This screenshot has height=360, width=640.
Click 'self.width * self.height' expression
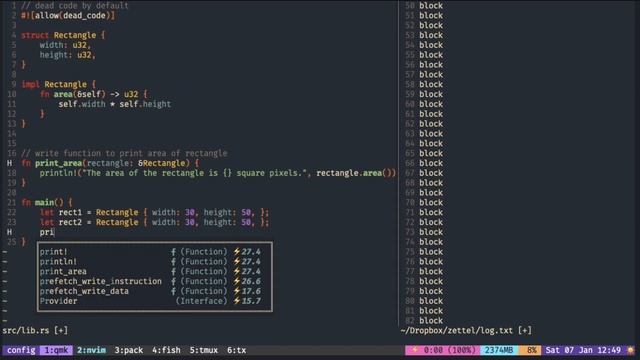[x=115, y=104]
